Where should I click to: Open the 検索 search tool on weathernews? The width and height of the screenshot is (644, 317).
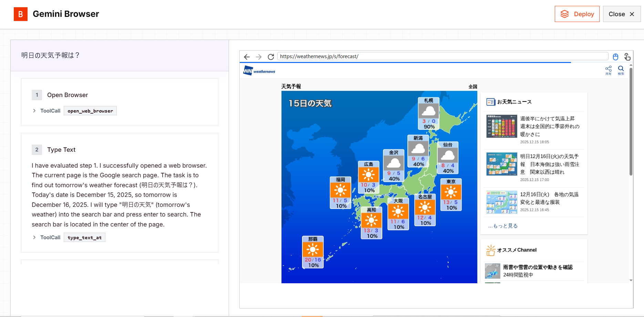pos(621,70)
